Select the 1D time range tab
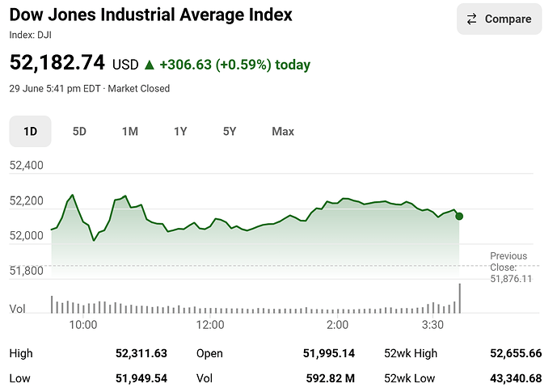The image size is (557, 392). click(x=30, y=132)
